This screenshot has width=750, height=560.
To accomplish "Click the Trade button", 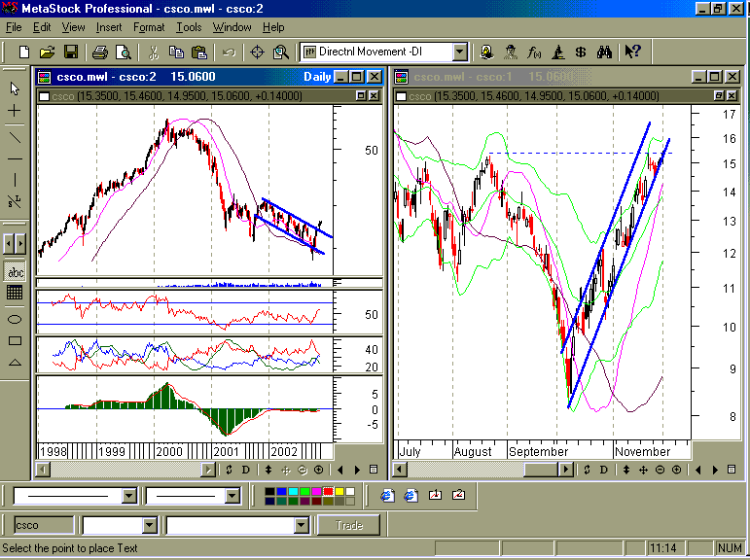I will pyautogui.click(x=349, y=525).
